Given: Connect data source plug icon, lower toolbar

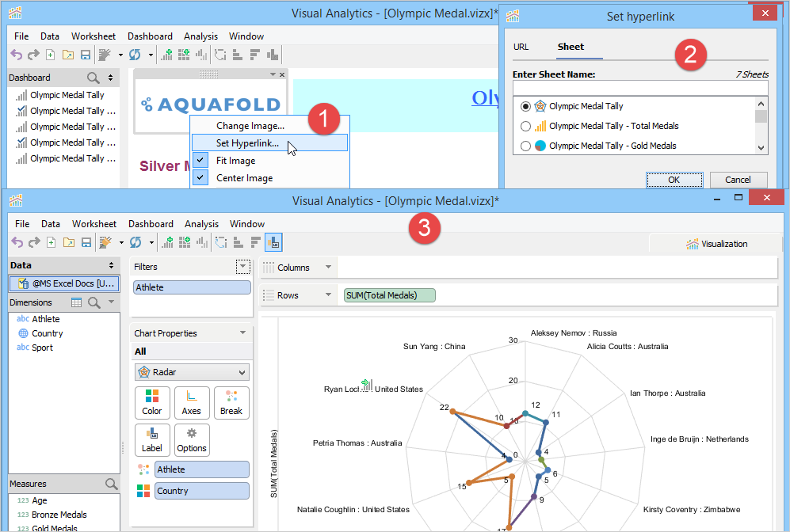Looking at the screenshot, I should click(105, 242).
